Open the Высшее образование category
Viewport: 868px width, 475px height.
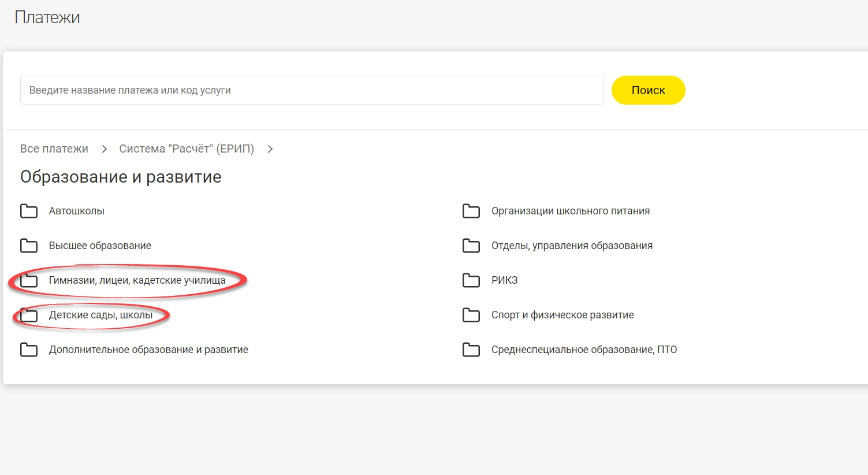100,246
